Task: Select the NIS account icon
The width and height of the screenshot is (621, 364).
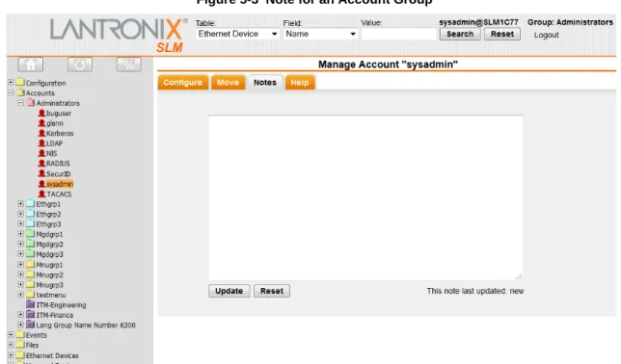Action: (x=41, y=153)
